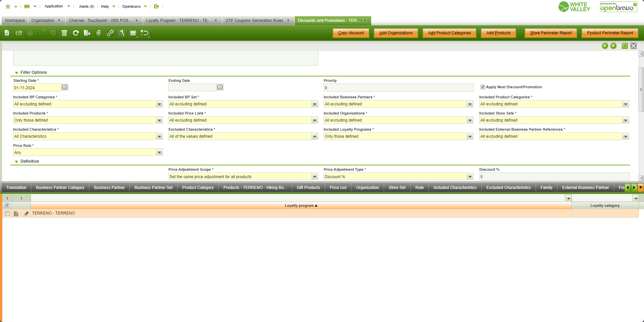
Task: Open the Product Perimeter Report
Action: [610, 33]
